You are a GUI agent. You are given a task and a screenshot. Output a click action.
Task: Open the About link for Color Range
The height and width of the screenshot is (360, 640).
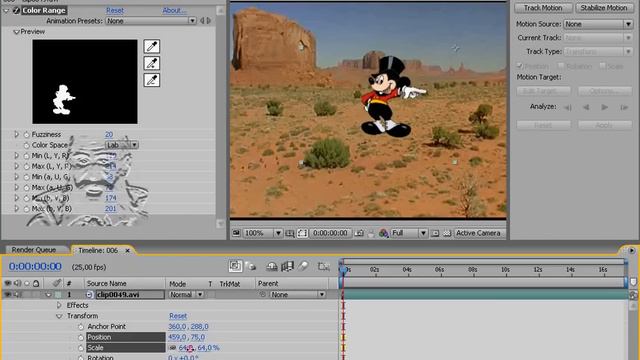174,10
